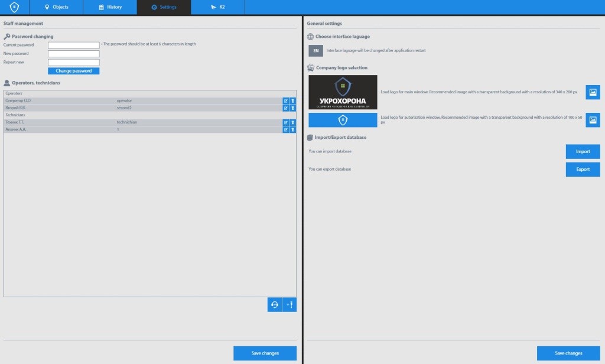The image size is (605, 364).
Task: Click the Export database button
Action: tap(583, 170)
